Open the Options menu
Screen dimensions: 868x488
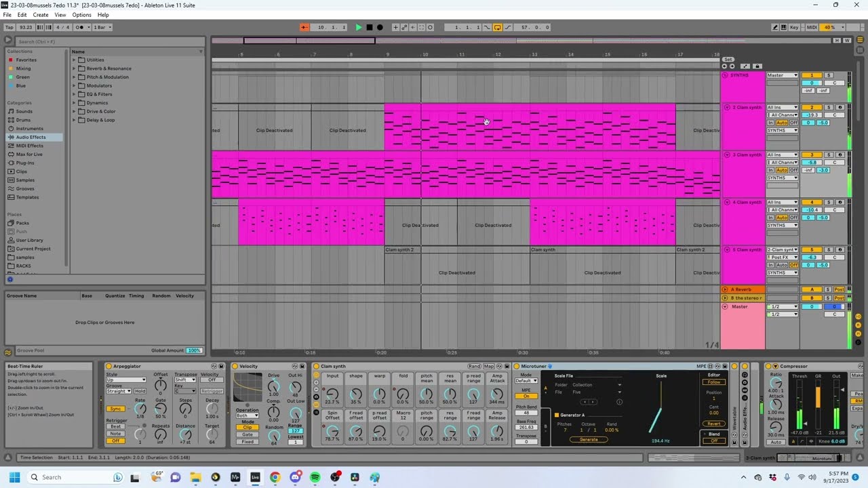click(x=81, y=15)
